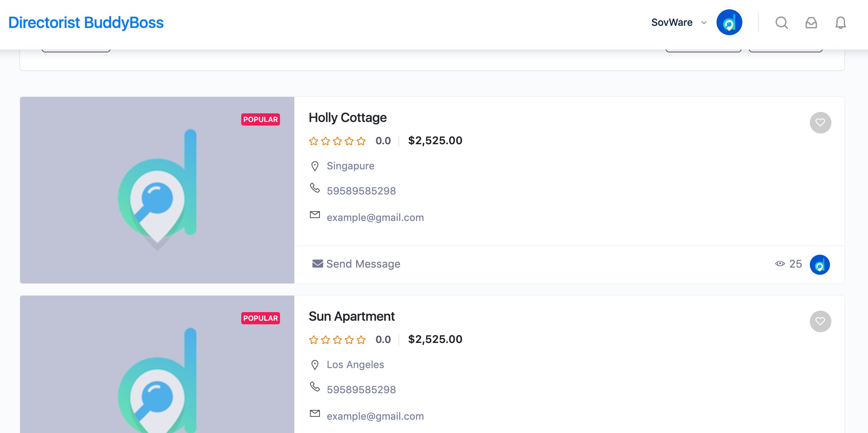Click Holly Cottage phone number 59589585298
Screen dimensions: 868x433
pos(361,191)
